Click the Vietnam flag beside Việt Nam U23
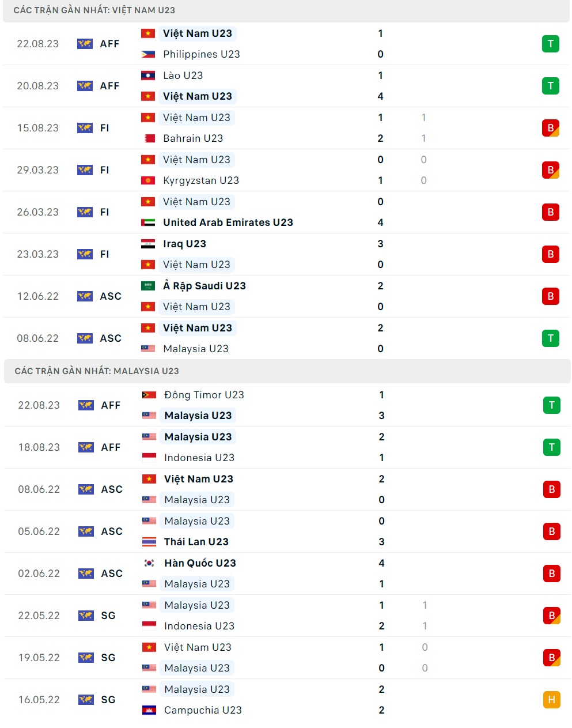This screenshot has width=572, height=728. [x=148, y=33]
